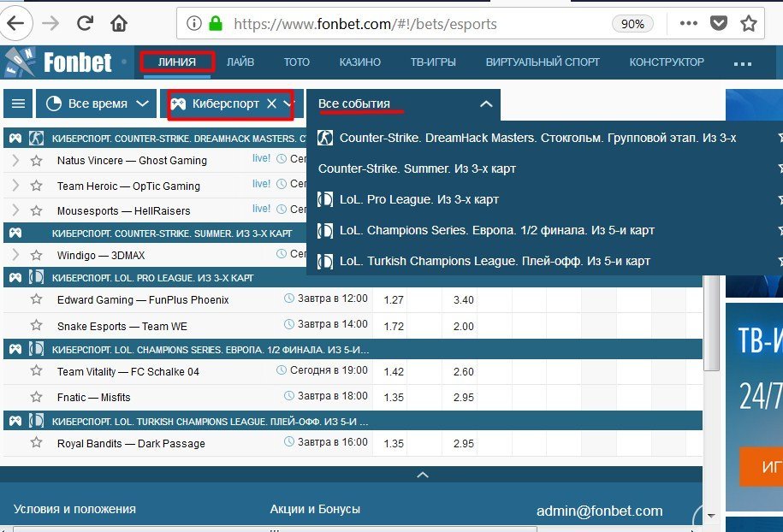This screenshot has width=783, height=532.
Task: Remove the Киберспорт filter with X
Action: pos(271,103)
